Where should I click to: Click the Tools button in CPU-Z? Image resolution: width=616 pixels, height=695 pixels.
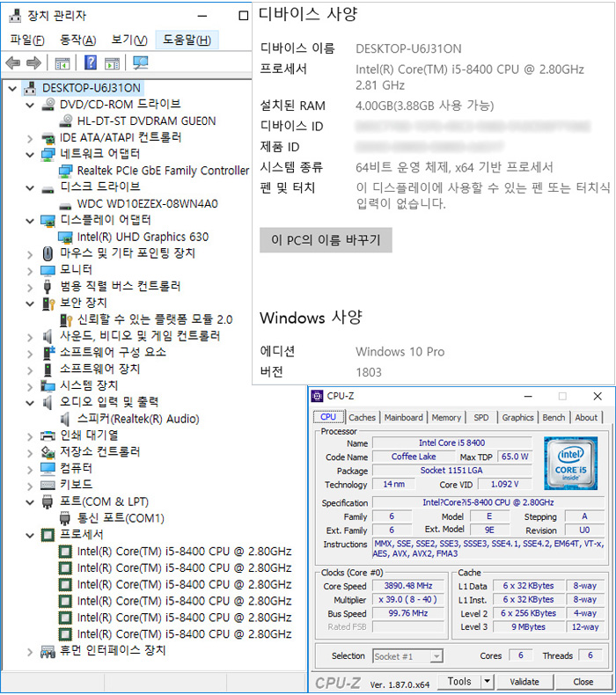459,681
